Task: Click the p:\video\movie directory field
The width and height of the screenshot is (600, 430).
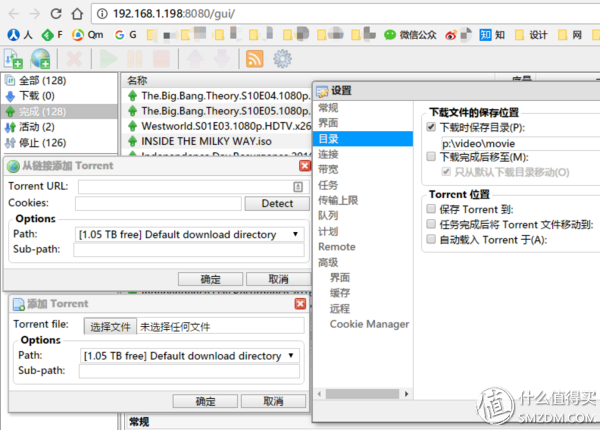Action: [x=520, y=143]
